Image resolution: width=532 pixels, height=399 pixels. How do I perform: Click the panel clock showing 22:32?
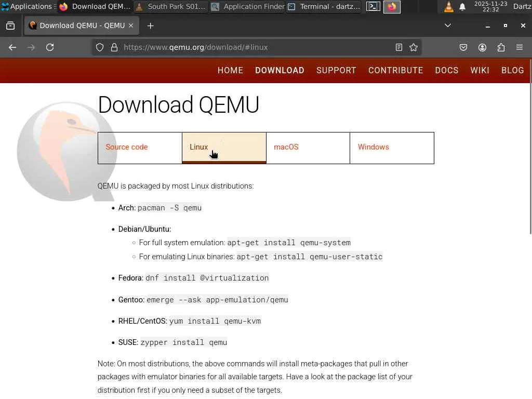490,6
